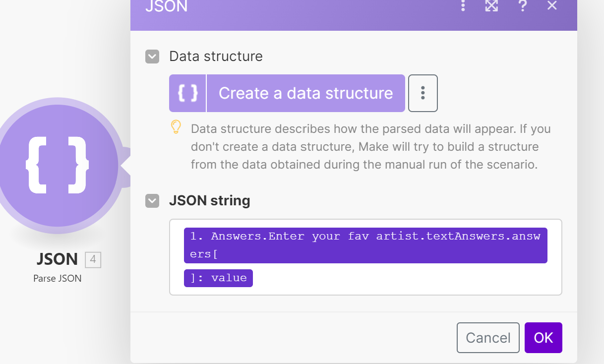Collapse the Data structure section
Image resolution: width=604 pixels, height=364 pixels.
pyautogui.click(x=152, y=57)
